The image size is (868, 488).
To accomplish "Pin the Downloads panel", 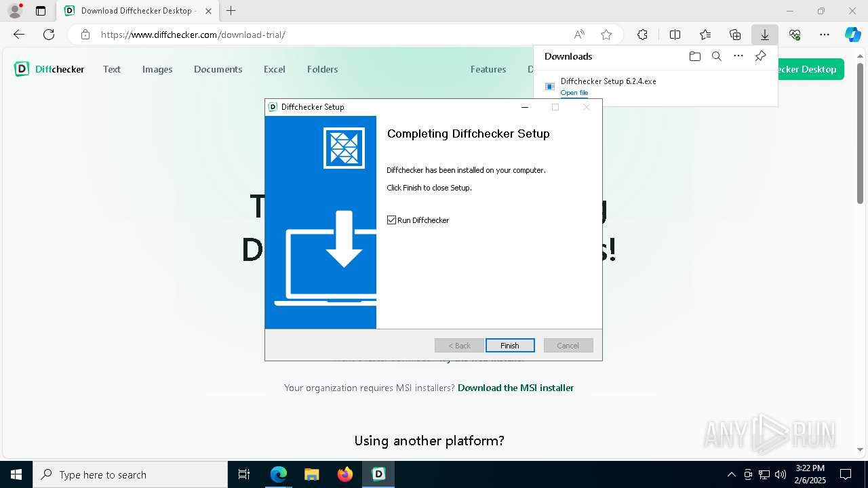I will pos(760,56).
